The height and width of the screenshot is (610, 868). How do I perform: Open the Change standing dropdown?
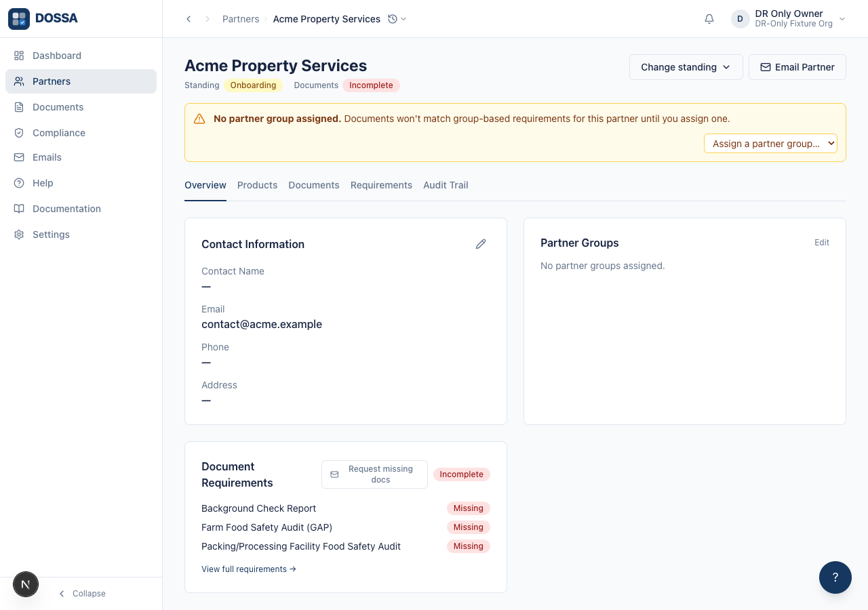[x=686, y=67]
